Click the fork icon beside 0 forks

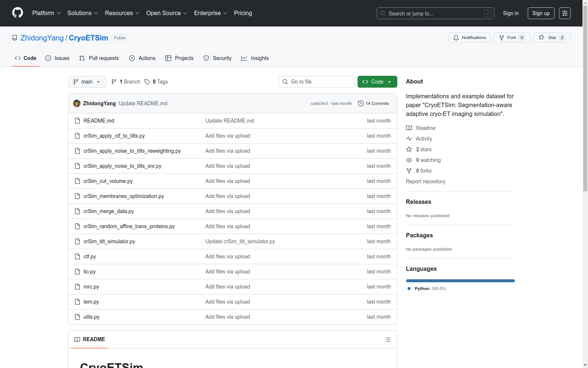[409, 171]
